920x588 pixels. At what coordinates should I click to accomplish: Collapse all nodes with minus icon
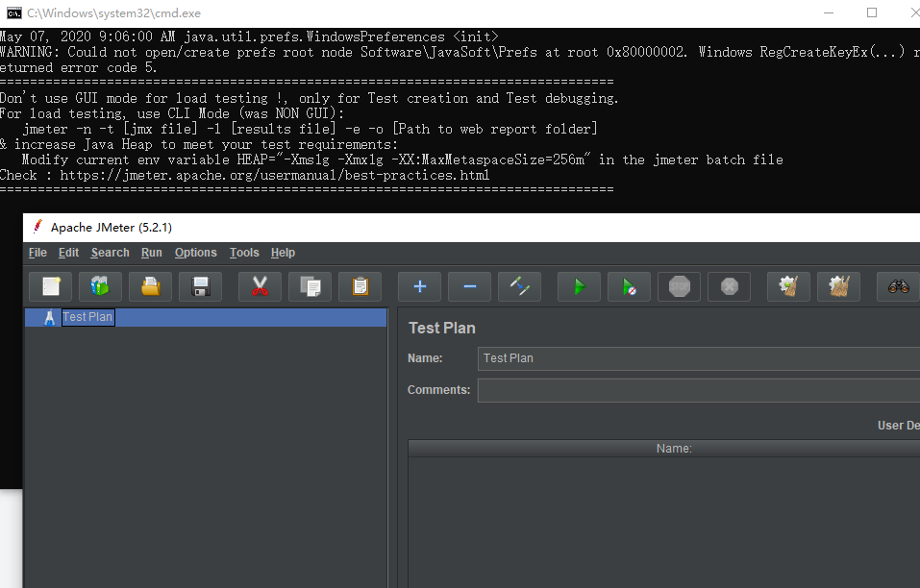(x=469, y=286)
